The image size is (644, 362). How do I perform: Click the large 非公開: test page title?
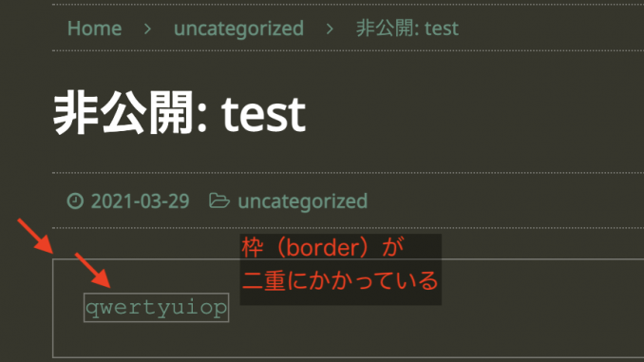coord(180,113)
